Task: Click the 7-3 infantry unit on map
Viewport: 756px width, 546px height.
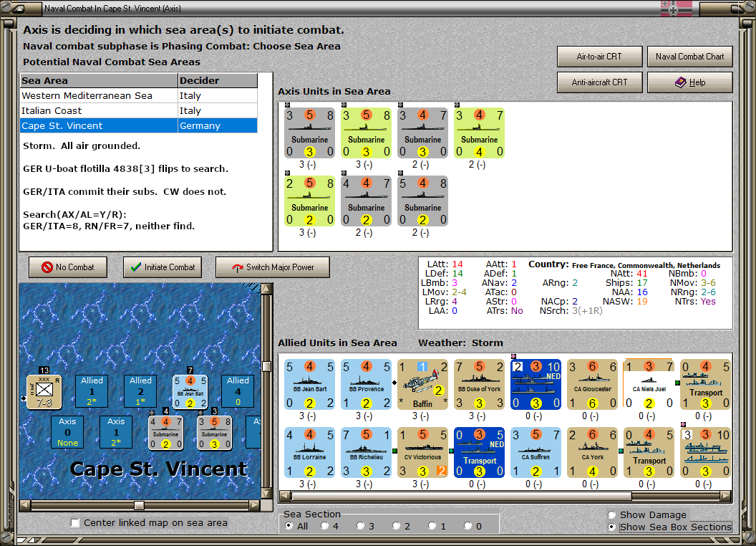Action: coord(44,391)
